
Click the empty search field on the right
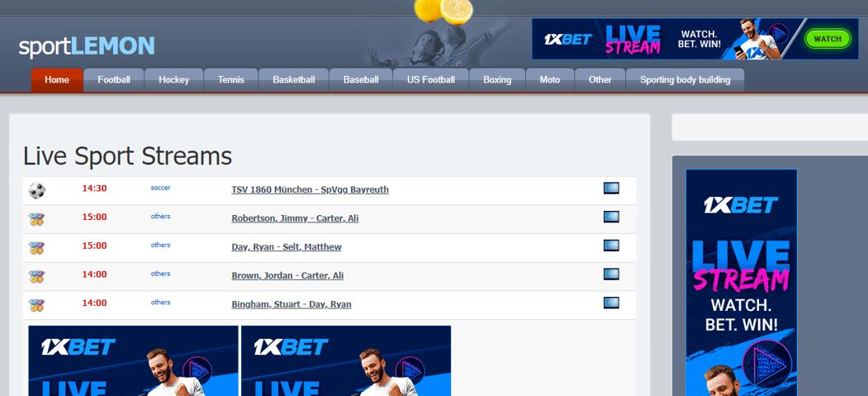point(769,127)
